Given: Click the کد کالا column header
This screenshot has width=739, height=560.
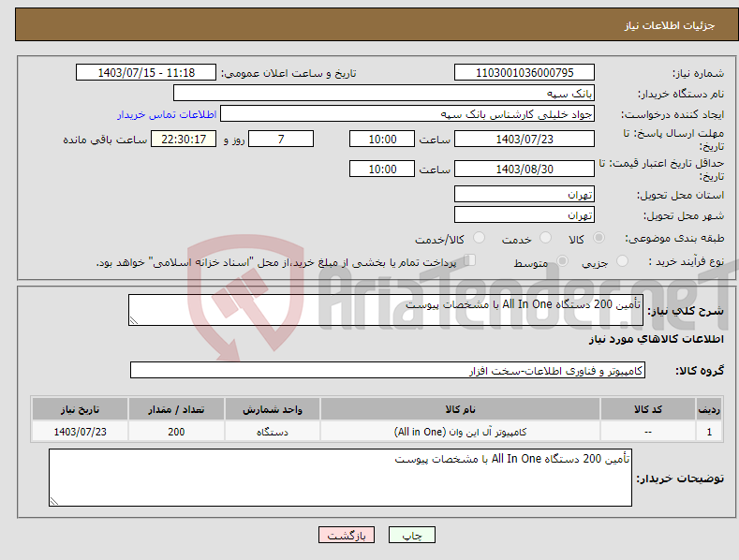Looking at the screenshot, I should [x=647, y=409].
